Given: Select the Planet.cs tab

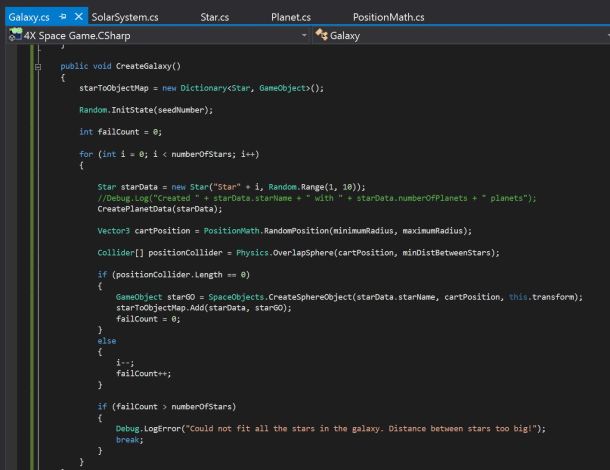Looking at the screenshot, I should (290, 17).
